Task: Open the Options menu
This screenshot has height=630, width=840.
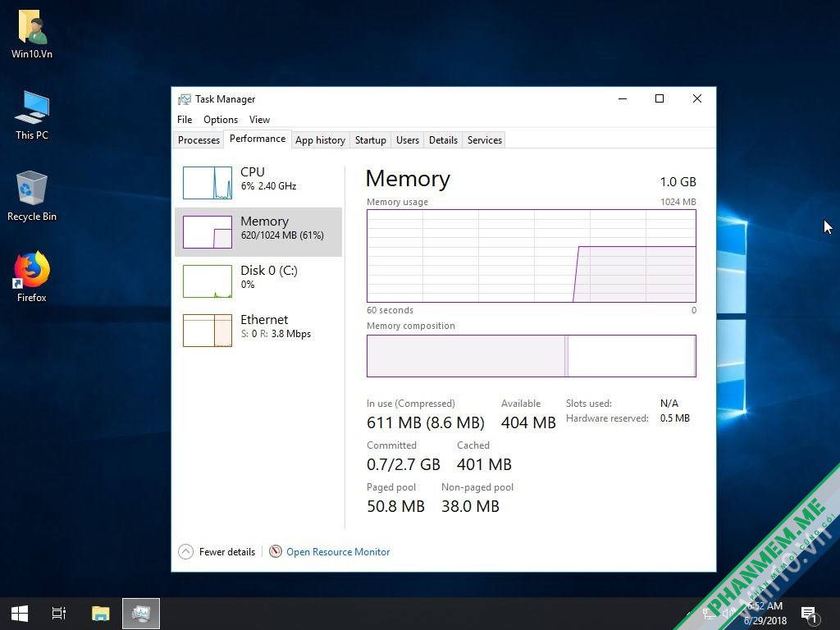Action: [220, 120]
